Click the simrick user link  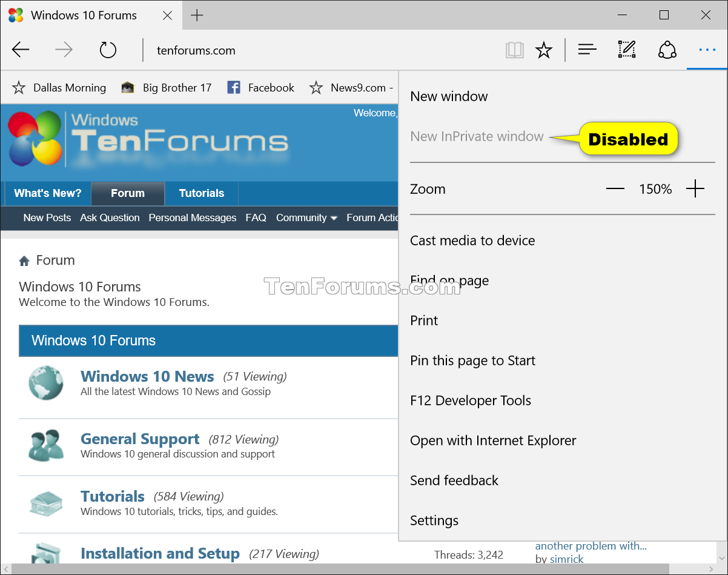click(566, 559)
